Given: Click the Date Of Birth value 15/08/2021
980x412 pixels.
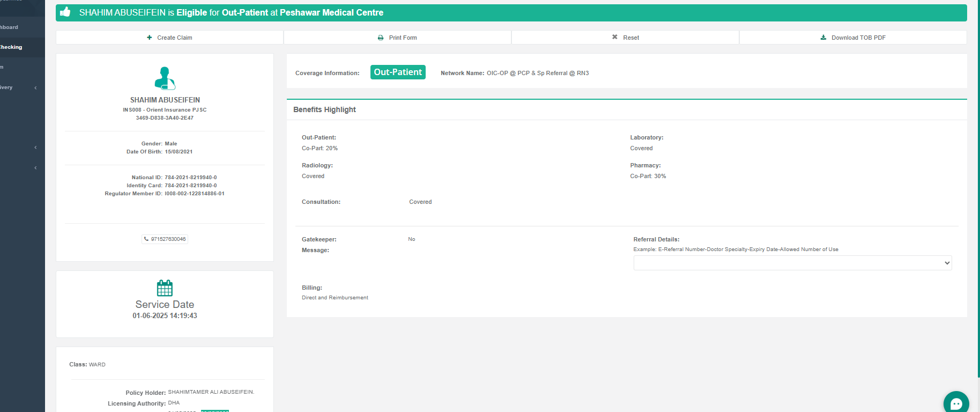Looking at the screenshot, I should point(179,152).
